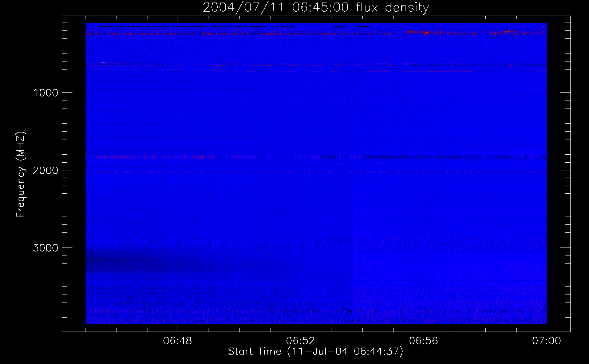Screen dimensions: 589x364
Task: Click the 07:00 time tick label
Action: tap(546, 341)
